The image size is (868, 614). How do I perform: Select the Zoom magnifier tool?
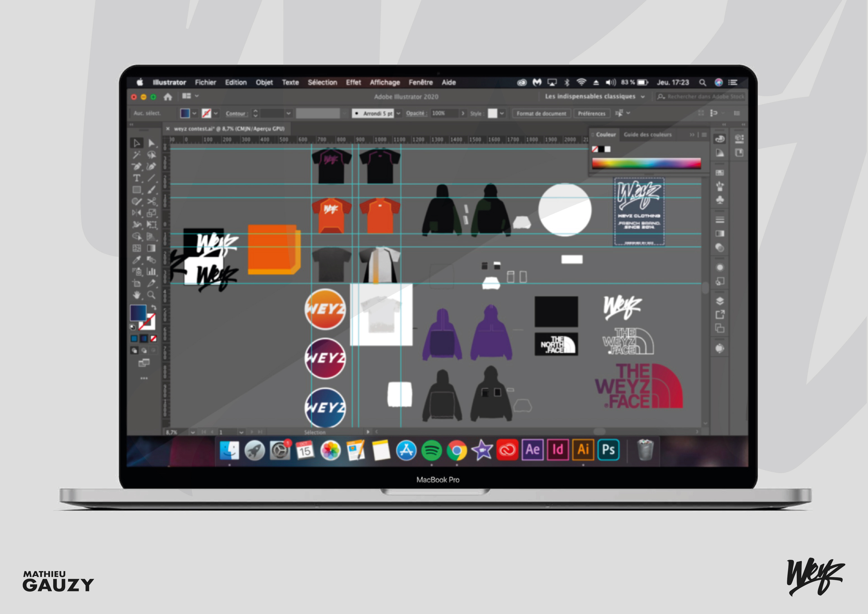151,295
